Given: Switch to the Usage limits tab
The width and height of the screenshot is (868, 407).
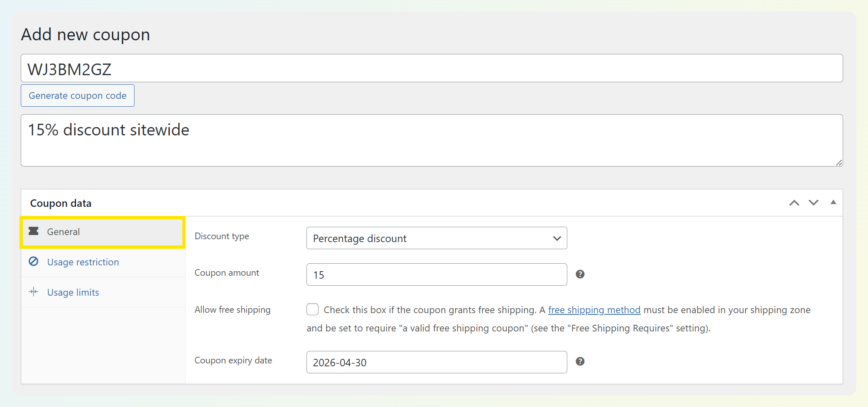Looking at the screenshot, I should tap(73, 292).
